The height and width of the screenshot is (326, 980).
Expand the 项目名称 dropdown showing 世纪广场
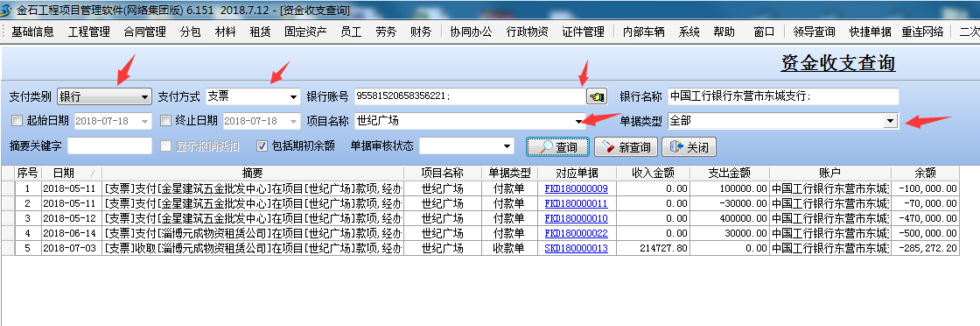578,121
